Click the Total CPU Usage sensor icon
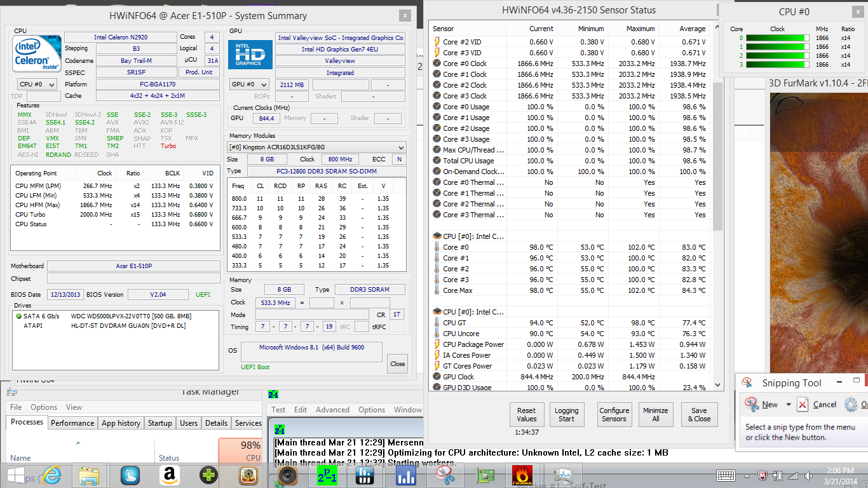This screenshot has width=868, height=488. click(437, 161)
